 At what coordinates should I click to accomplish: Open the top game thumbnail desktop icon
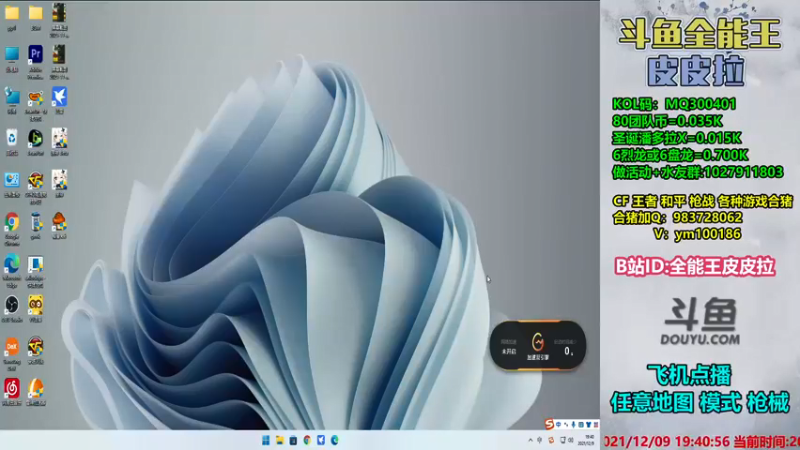[59, 13]
